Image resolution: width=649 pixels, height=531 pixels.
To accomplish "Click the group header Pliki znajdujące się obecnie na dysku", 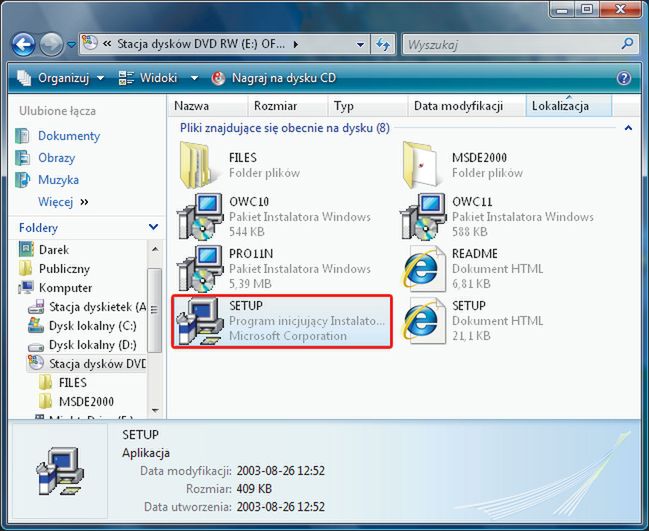I will coord(285,128).
